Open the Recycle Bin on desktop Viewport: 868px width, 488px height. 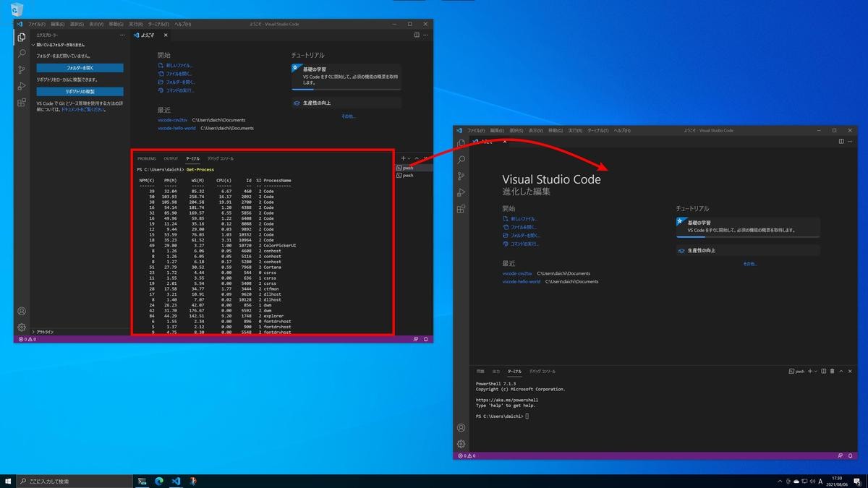[x=17, y=9]
